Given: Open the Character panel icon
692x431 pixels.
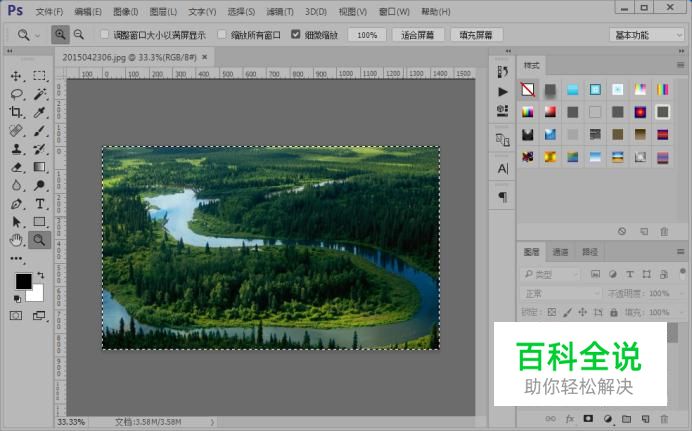Looking at the screenshot, I should point(502,169).
